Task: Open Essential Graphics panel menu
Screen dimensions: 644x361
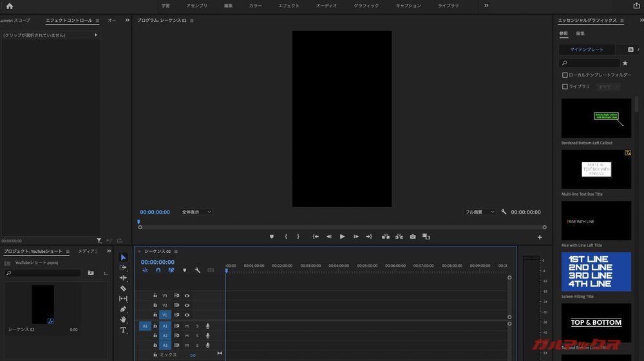Action: coord(622,21)
